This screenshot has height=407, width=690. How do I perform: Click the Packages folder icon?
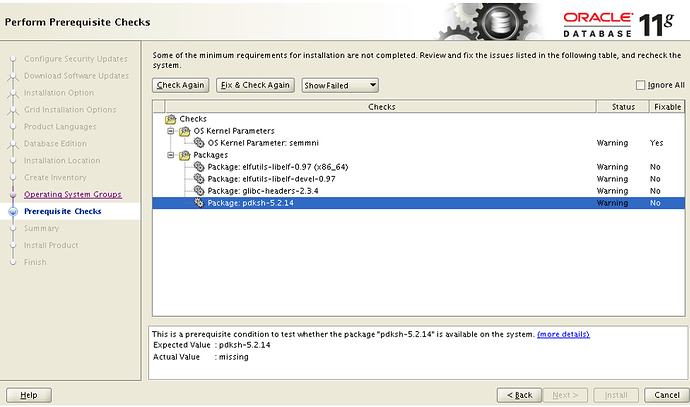tap(184, 155)
